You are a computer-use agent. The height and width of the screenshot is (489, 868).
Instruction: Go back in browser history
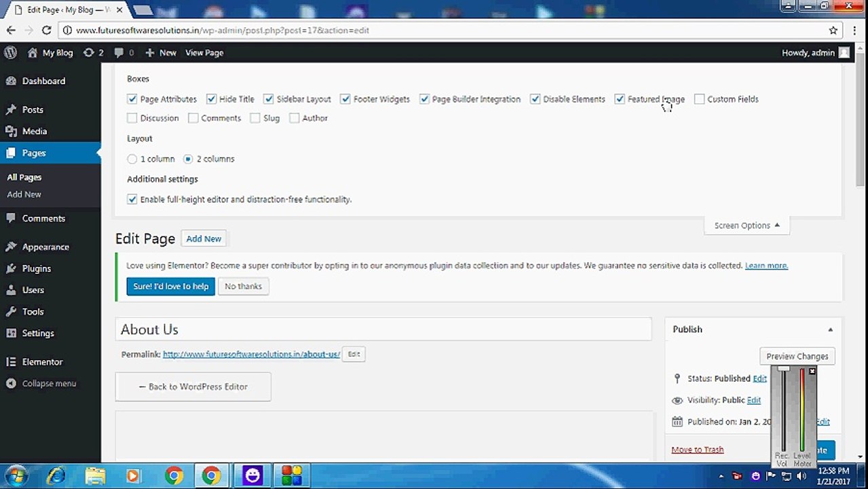[11, 30]
